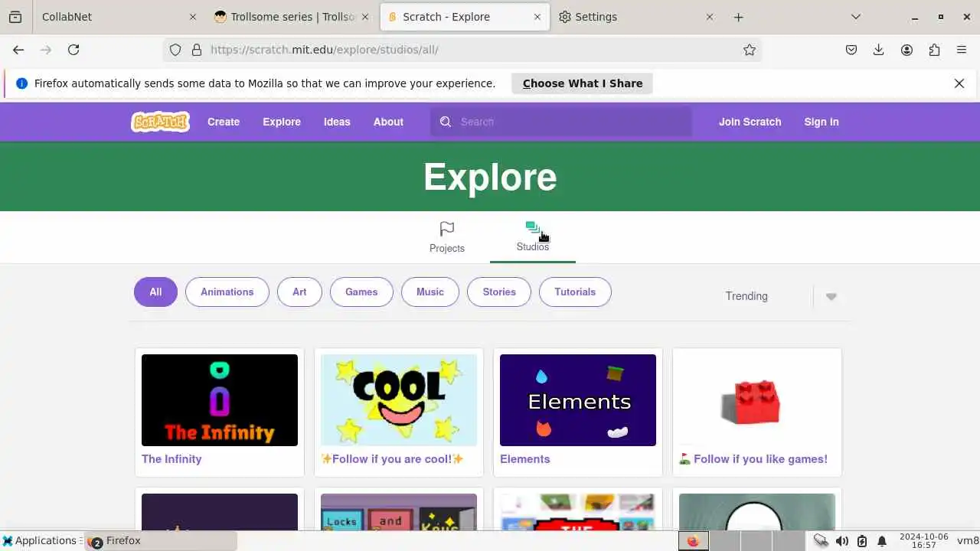Click the Scratch search input field

[561, 122]
